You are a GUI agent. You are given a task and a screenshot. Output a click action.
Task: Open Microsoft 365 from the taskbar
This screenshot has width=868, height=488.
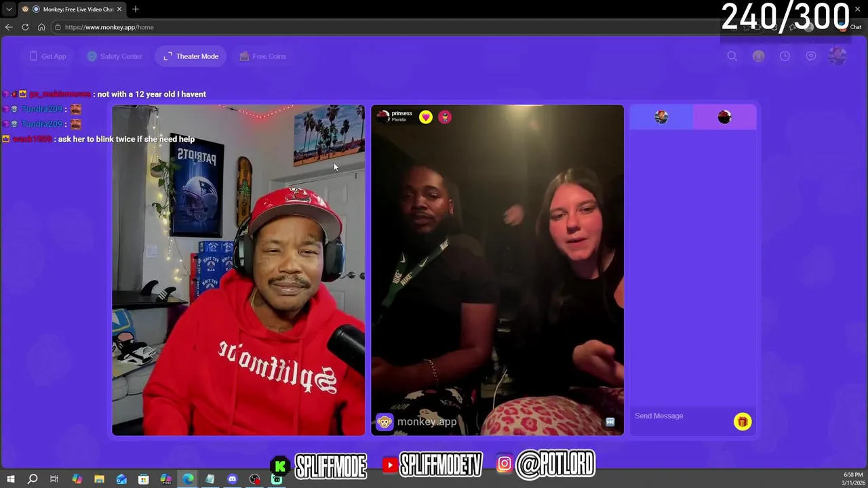point(165,479)
